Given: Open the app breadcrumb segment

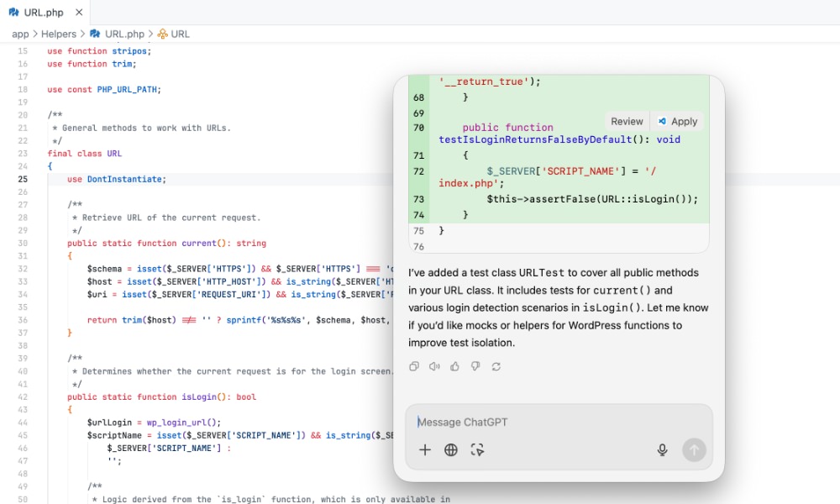Looking at the screenshot, I should 20,34.
